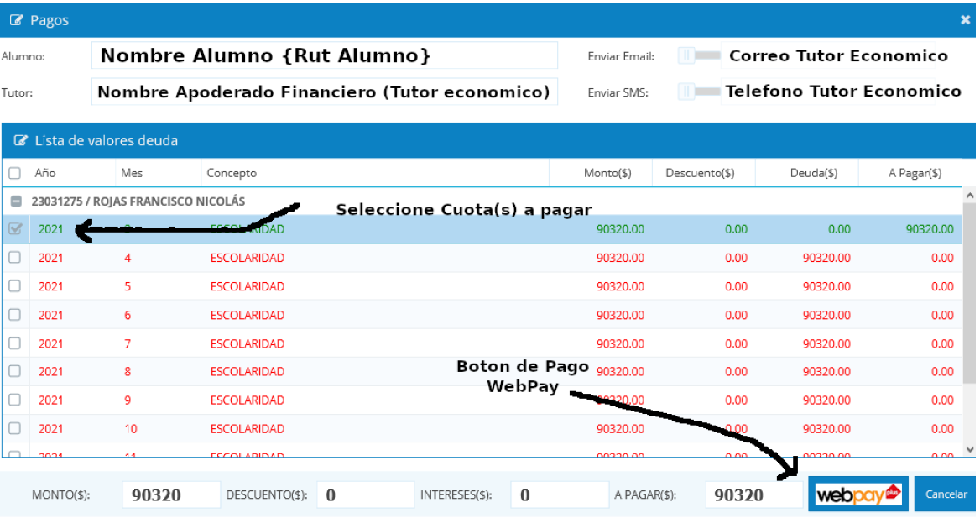Mark the checkbox for month 10 installment

point(15,428)
